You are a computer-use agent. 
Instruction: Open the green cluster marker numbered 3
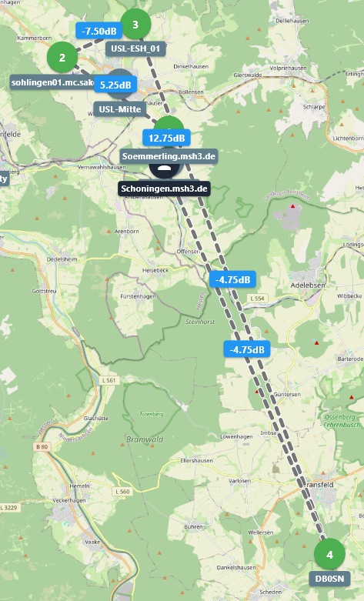pos(135,24)
